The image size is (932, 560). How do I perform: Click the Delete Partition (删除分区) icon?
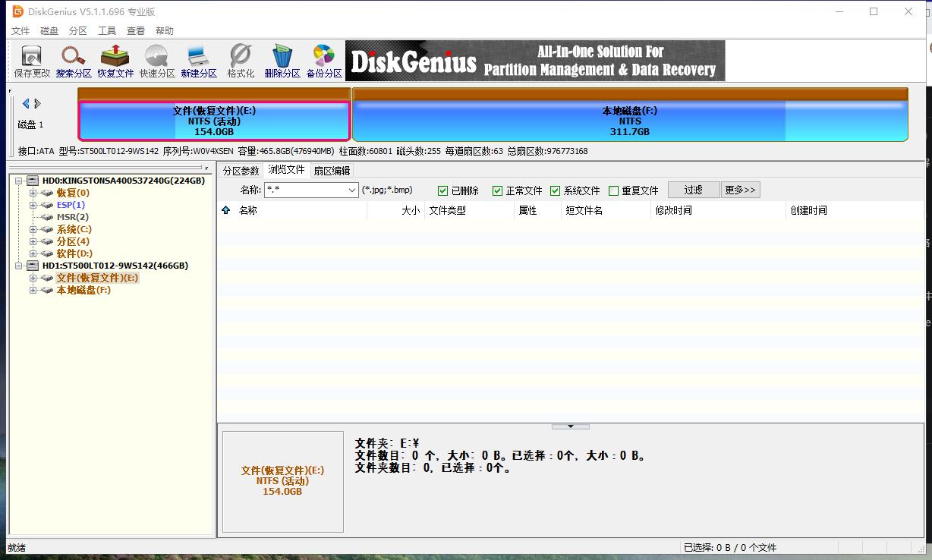point(282,61)
